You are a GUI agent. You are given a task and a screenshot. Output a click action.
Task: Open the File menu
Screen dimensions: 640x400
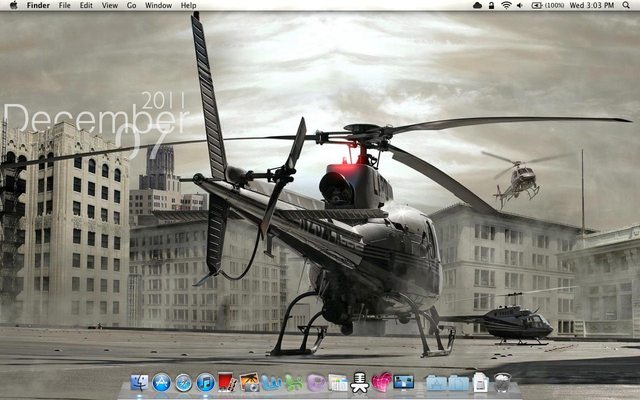coord(64,5)
